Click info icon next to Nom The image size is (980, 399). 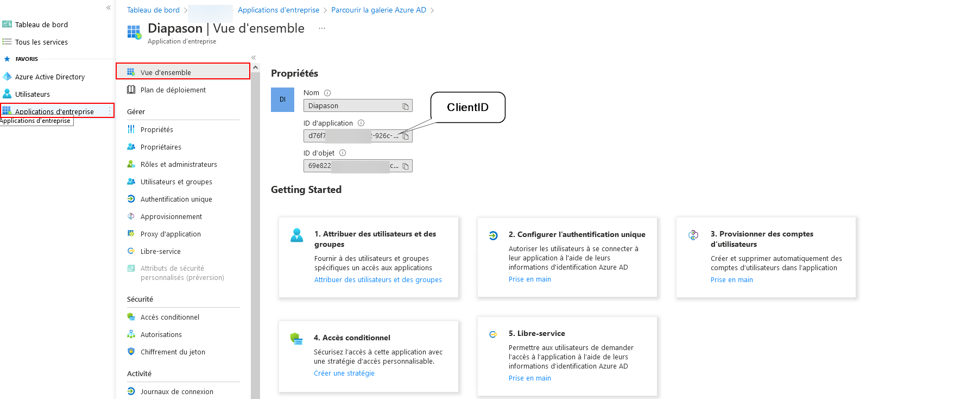pos(327,93)
